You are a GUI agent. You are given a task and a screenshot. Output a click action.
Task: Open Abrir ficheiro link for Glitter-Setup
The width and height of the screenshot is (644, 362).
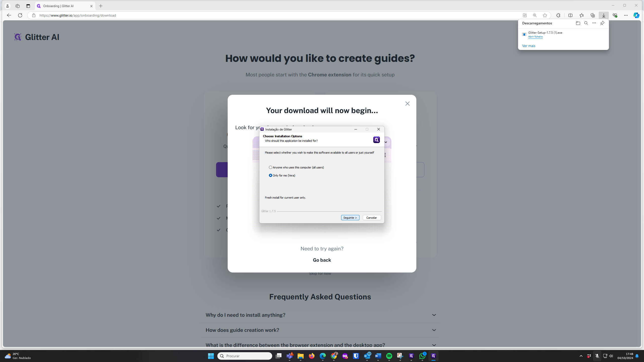pos(535,37)
